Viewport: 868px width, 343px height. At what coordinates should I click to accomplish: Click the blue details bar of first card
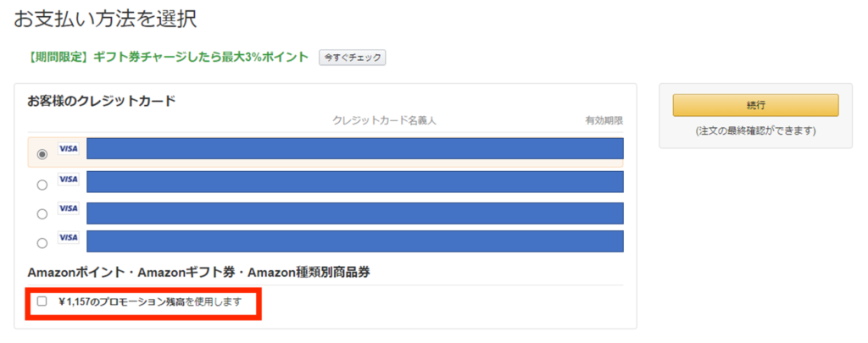tap(355, 149)
